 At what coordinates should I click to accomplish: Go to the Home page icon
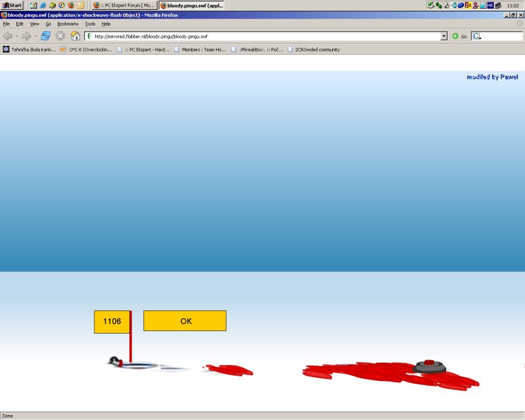click(x=75, y=36)
